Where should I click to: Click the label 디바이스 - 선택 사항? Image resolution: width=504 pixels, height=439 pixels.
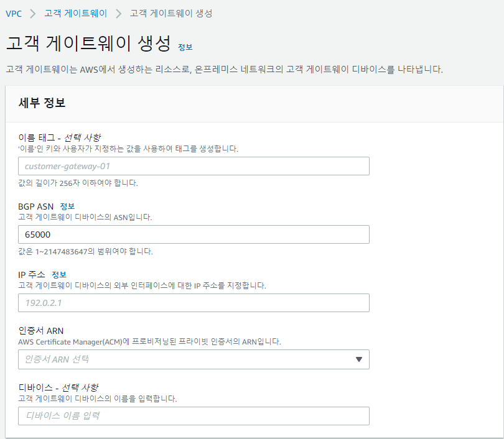58,387
